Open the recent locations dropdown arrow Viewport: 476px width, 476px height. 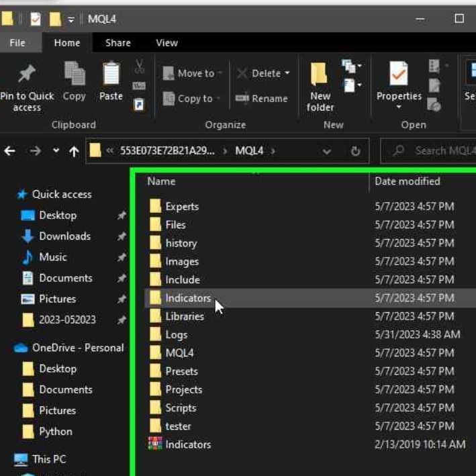click(x=56, y=151)
